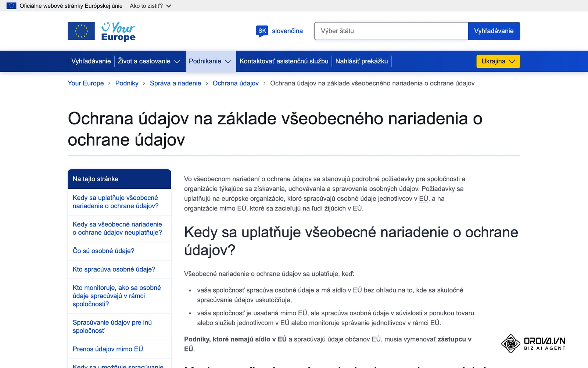Go to 'Správa a riadenie' breadcrumb

click(x=175, y=83)
